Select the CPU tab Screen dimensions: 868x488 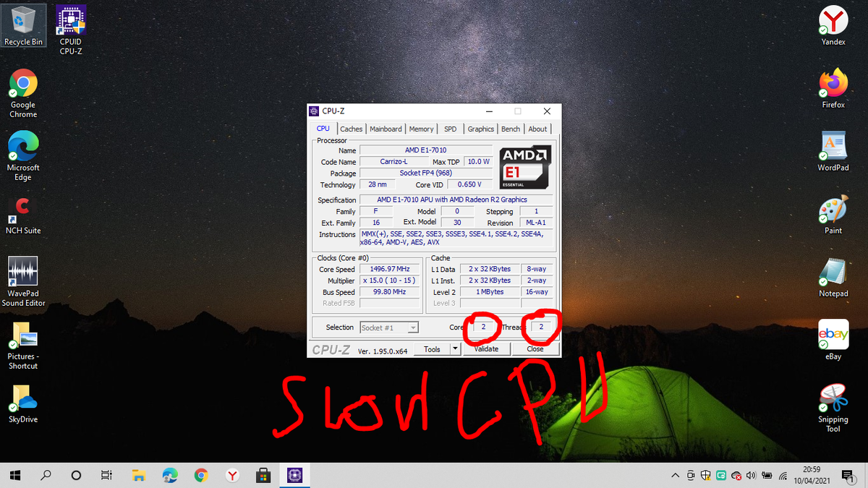tap(323, 129)
